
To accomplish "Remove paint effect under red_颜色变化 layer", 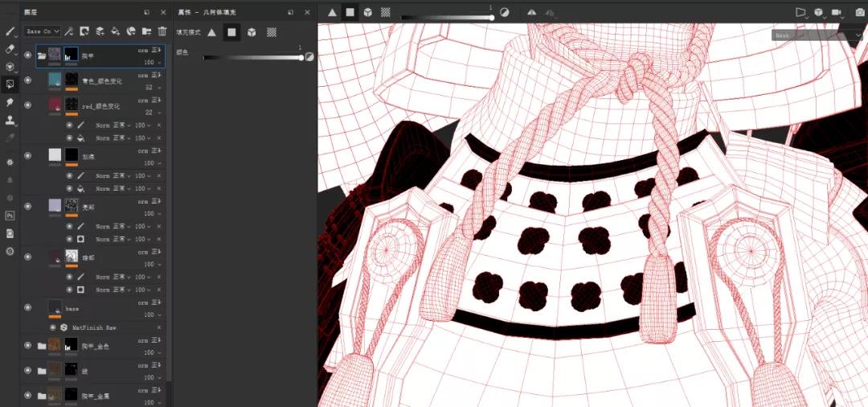I will pyautogui.click(x=159, y=125).
